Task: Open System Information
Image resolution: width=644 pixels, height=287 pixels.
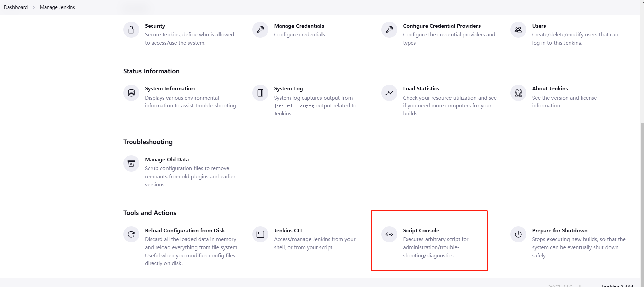Action: tap(170, 89)
